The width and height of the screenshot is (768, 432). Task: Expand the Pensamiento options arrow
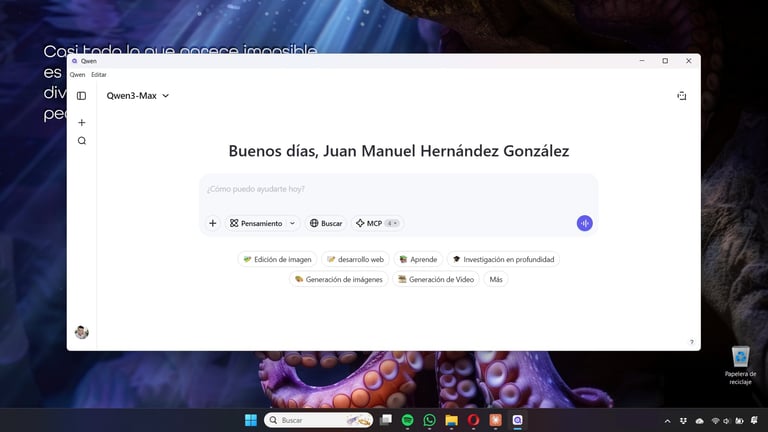point(292,223)
